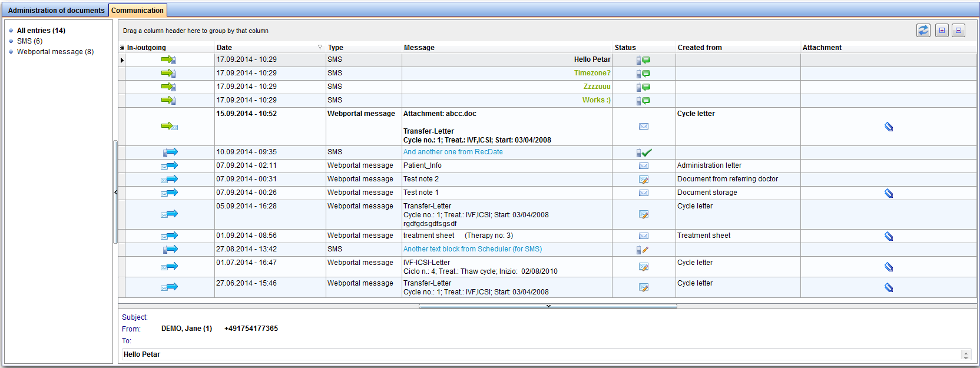Filter by Webportal message (8)
This screenshot has height=368, width=980.
click(55, 52)
